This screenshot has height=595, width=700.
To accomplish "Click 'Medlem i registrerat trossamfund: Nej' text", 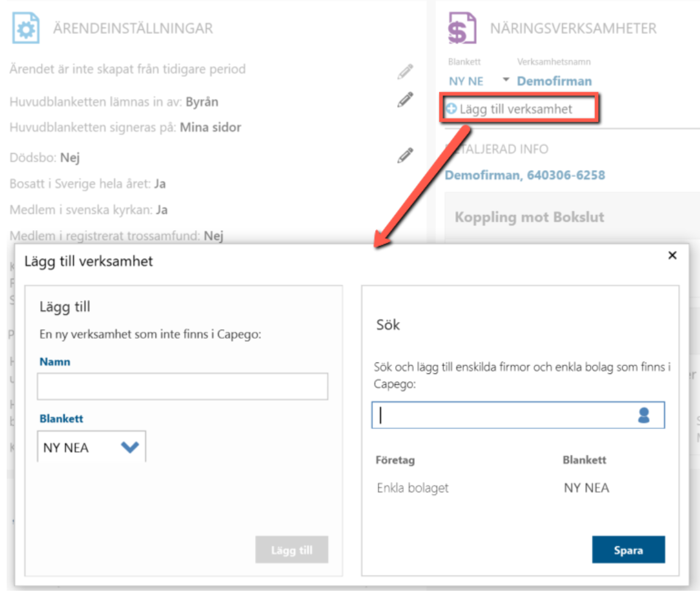I will click(x=117, y=236).
